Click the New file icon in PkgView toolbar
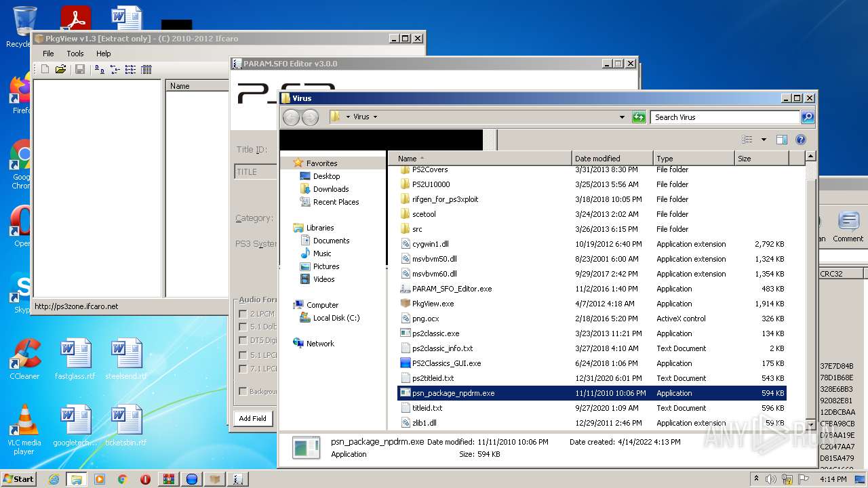 (x=45, y=69)
